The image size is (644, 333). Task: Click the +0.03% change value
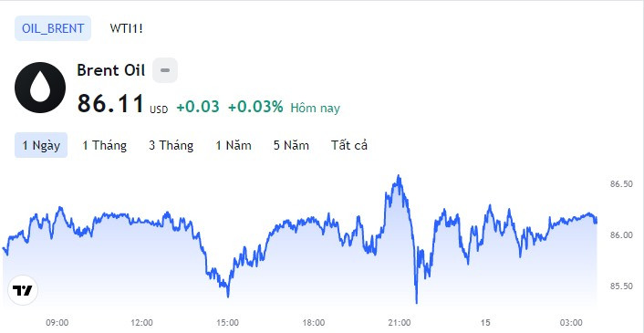(255, 107)
